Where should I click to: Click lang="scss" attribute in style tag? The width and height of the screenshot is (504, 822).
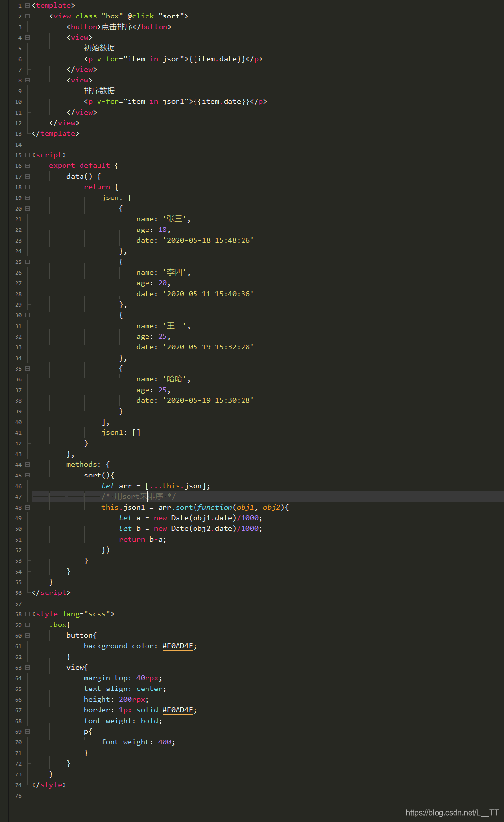(86, 614)
